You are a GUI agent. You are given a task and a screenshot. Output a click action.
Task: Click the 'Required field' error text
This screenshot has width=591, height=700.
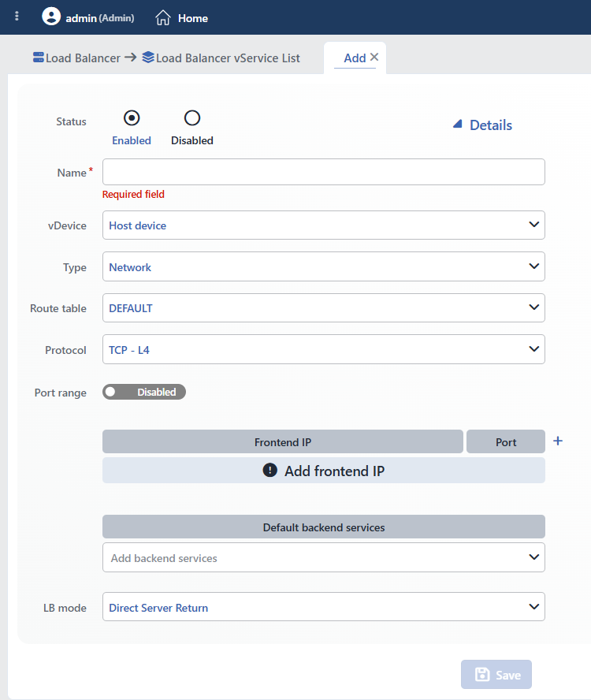133,194
